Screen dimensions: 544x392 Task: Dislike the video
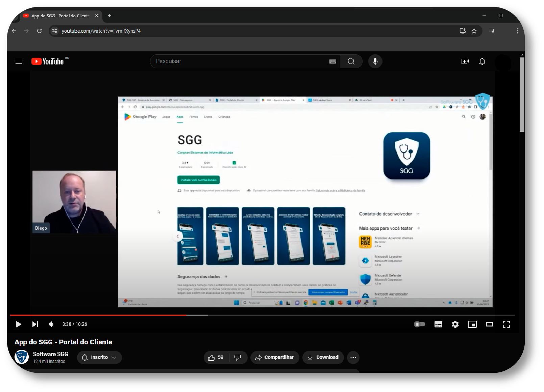pos(238,358)
